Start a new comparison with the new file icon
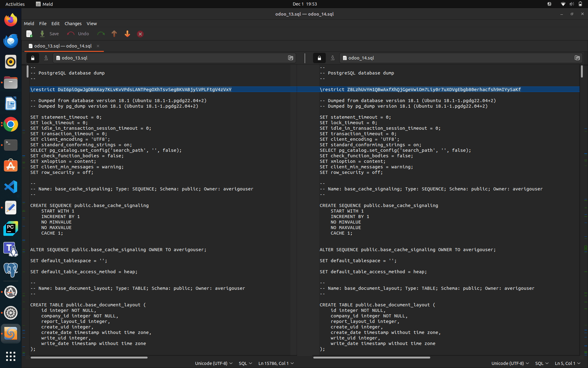 [29, 34]
